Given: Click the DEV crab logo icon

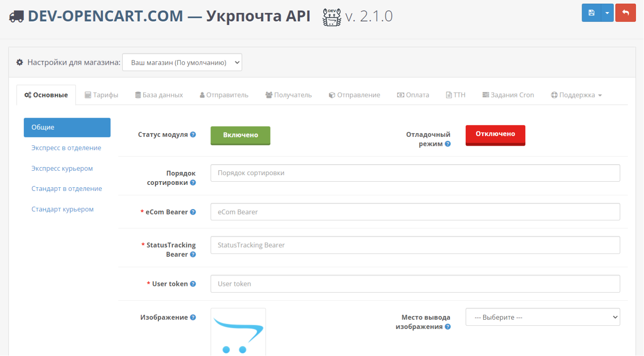Looking at the screenshot, I should [332, 17].
